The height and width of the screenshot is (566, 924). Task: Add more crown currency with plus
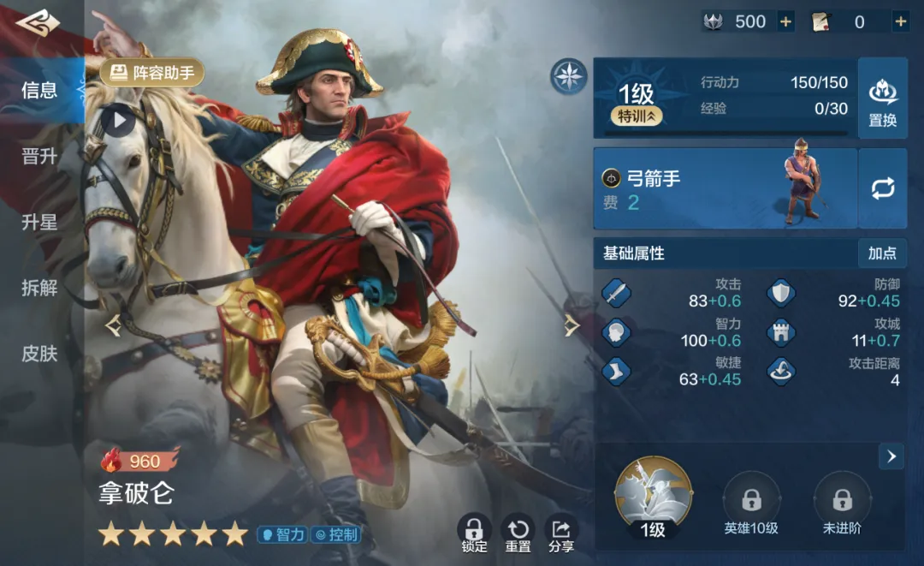(x=785, y=21)
